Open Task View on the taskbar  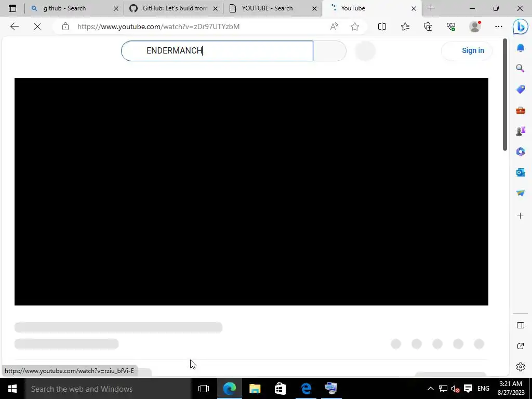tap(204, 389)
